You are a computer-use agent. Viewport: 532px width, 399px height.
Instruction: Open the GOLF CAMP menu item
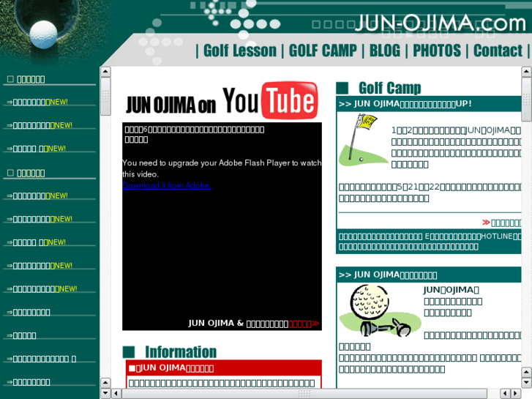323,51
